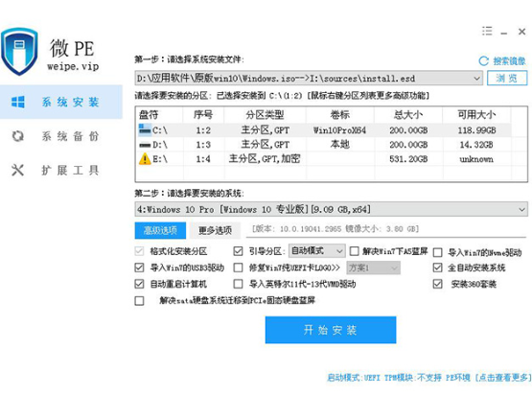Image resolution: width=532 pixels, height=397 pixels.
Task: Switch to the 高级选项 tab
Action: pos(160,231)
